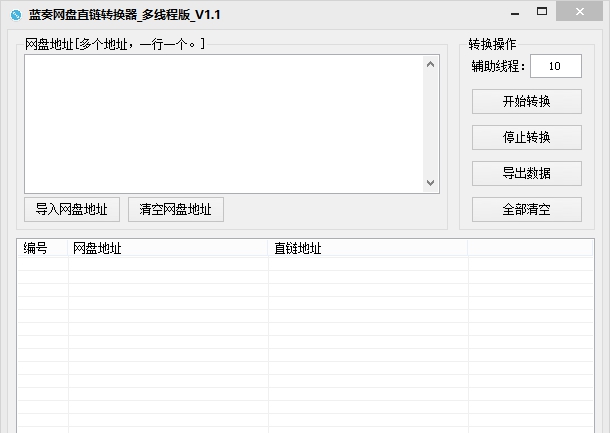Image resolution: width=610 pixels, height=433 pixels.
Task: Export results via 导出数据
Action: (527, 174)
